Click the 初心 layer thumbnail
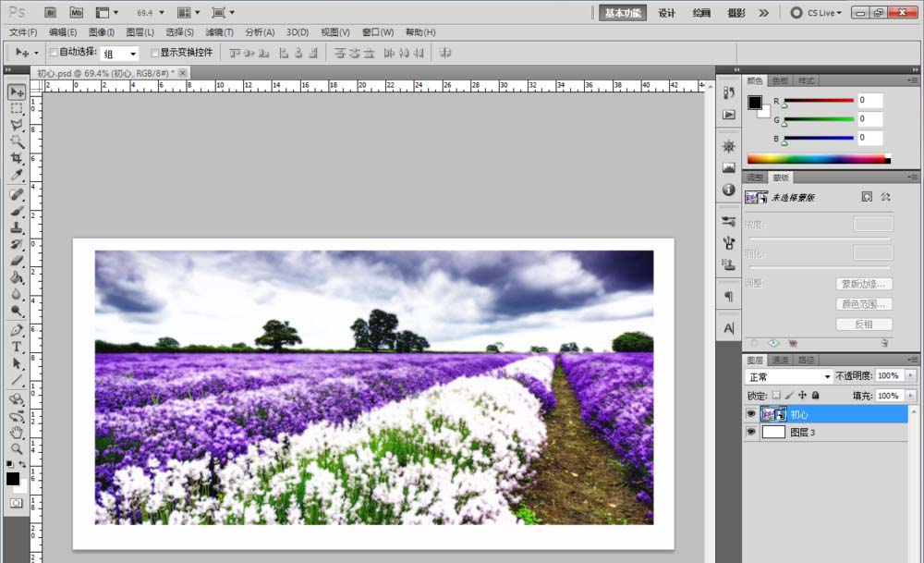Screen dimensions: 924x563 tap(773, 414)
